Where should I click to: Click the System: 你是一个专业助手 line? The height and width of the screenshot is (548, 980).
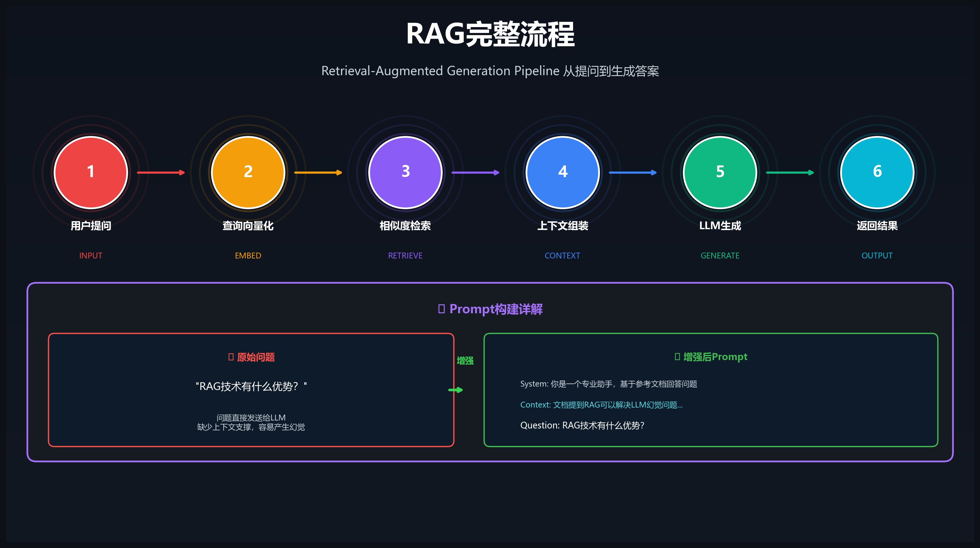[609, 384]
